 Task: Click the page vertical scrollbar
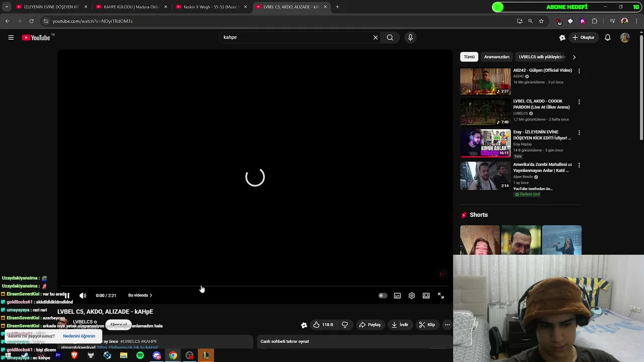point(641,86)
